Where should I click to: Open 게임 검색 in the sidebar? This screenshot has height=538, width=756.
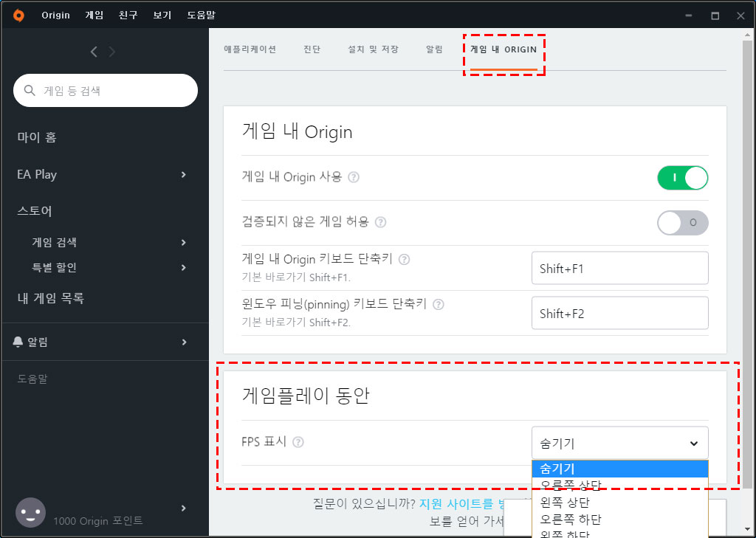click(55, 243)
